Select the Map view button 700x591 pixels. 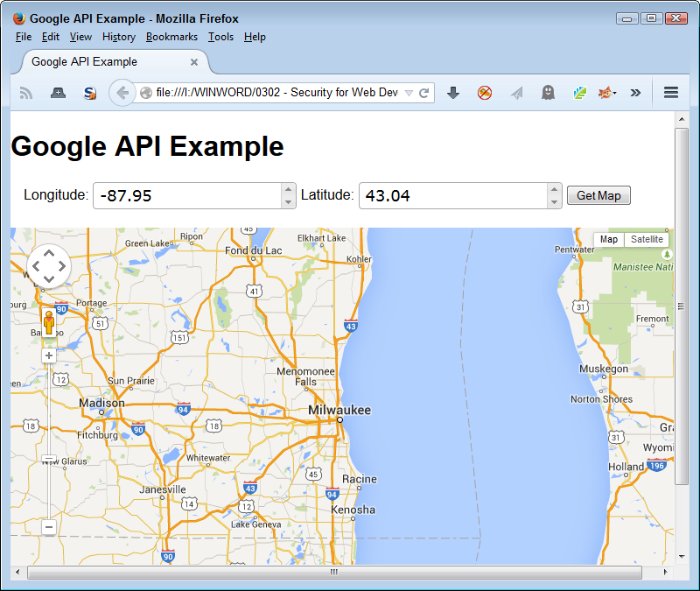(609, 239)
